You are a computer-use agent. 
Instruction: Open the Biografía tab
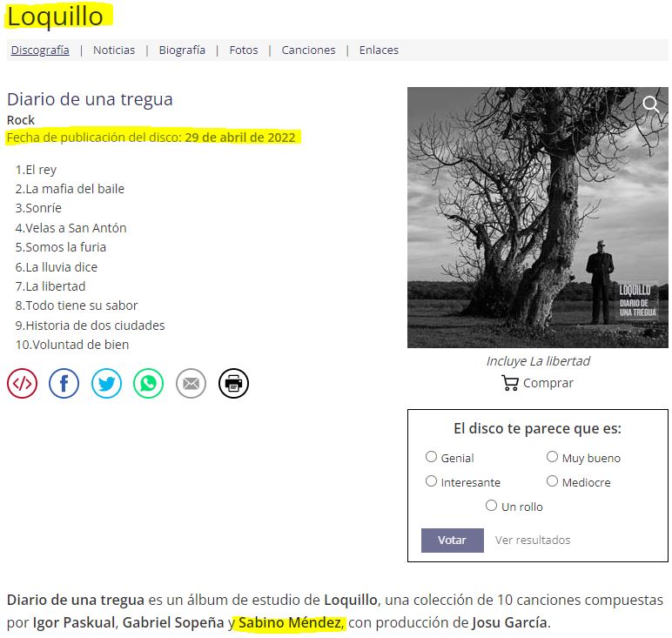coord(182,50)
